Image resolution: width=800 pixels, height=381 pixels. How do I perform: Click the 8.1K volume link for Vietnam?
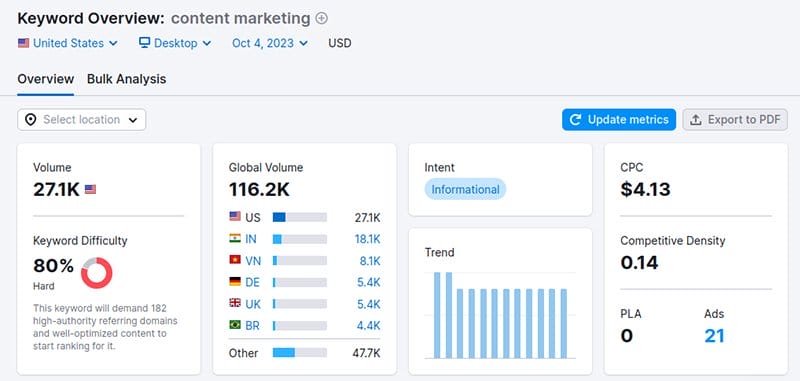[x=370, y=261]
